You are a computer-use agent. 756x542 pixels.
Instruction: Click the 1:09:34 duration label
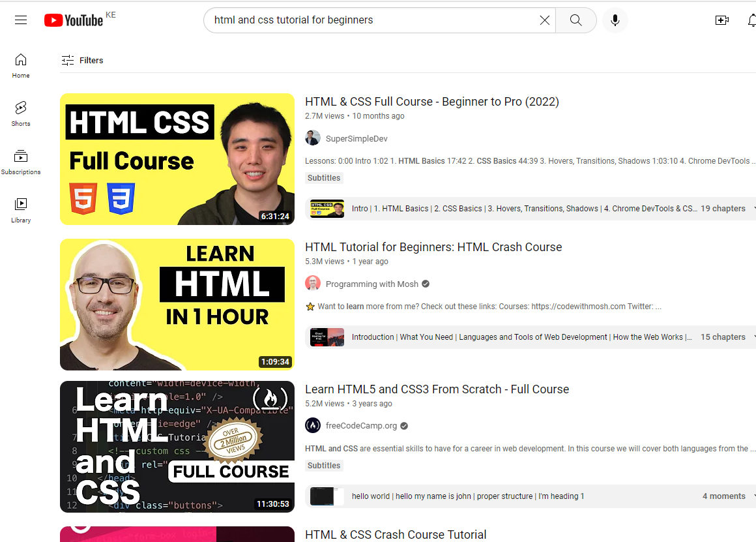[275, 361]
